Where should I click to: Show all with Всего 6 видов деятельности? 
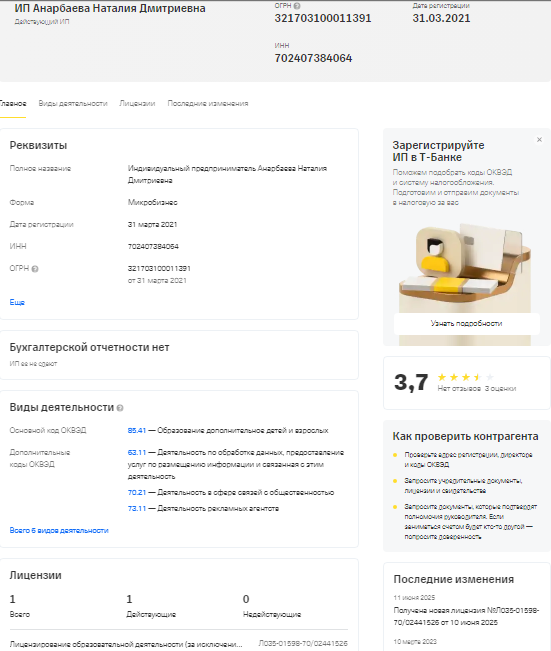(x=59, y=531)
